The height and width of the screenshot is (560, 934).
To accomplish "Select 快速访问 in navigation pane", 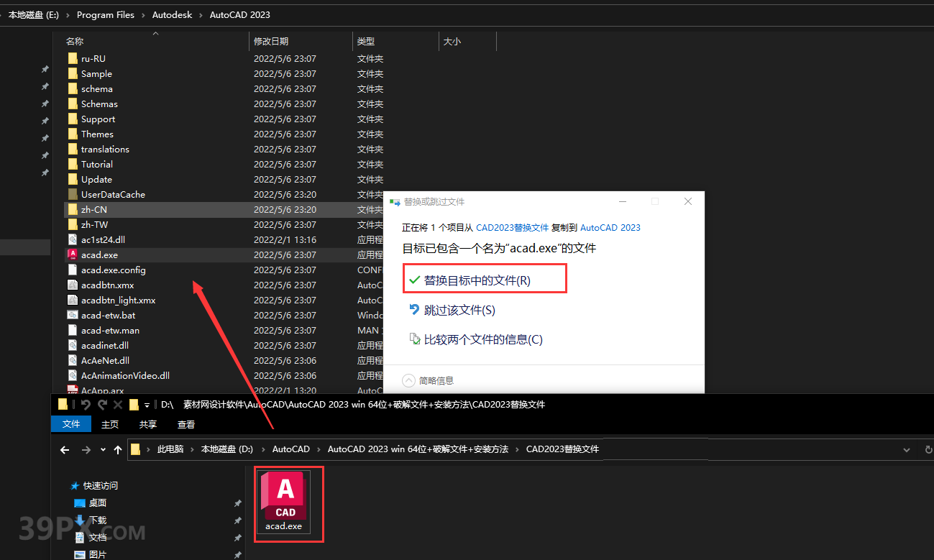I will 100,486.
